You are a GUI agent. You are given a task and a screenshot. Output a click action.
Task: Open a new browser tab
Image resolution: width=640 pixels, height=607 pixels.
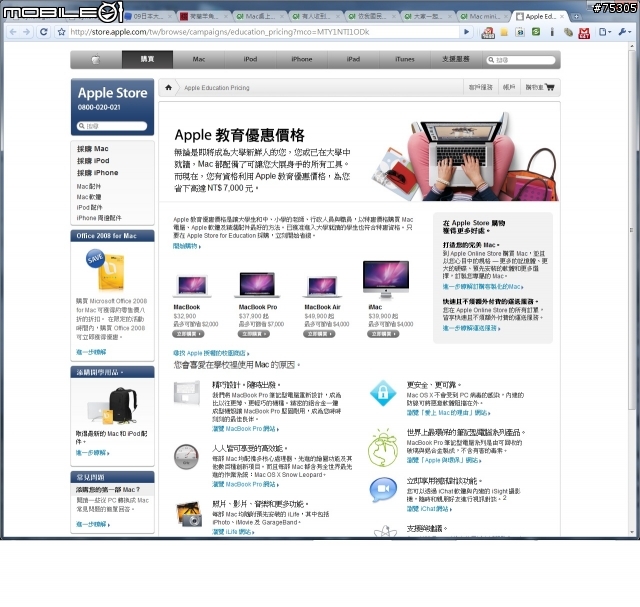click(x=576, y=16)
